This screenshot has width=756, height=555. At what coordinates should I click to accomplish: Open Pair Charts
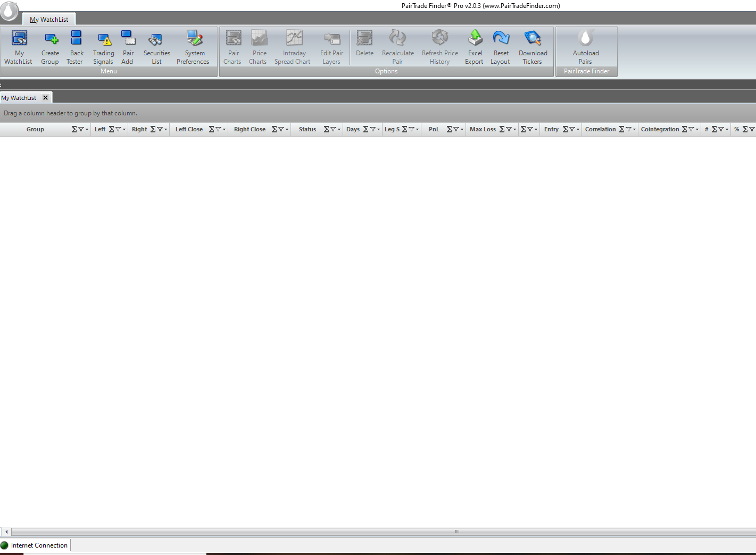(233, 47)
